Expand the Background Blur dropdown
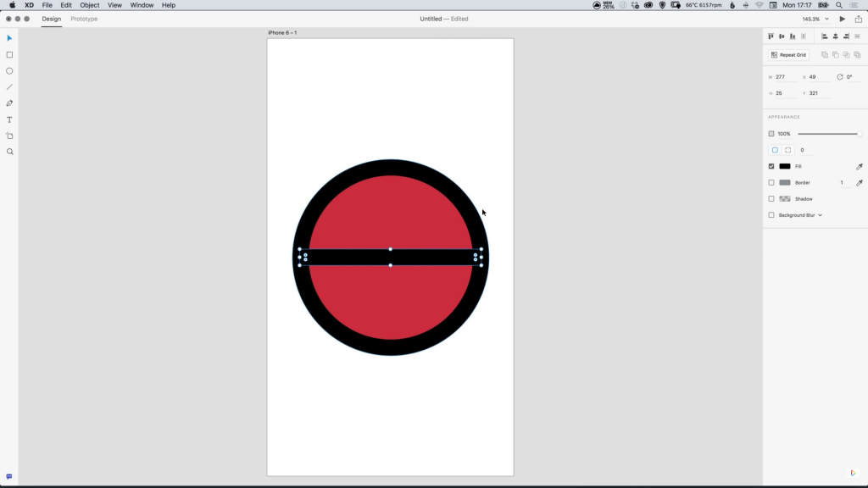868x488 pixels. 820,215
